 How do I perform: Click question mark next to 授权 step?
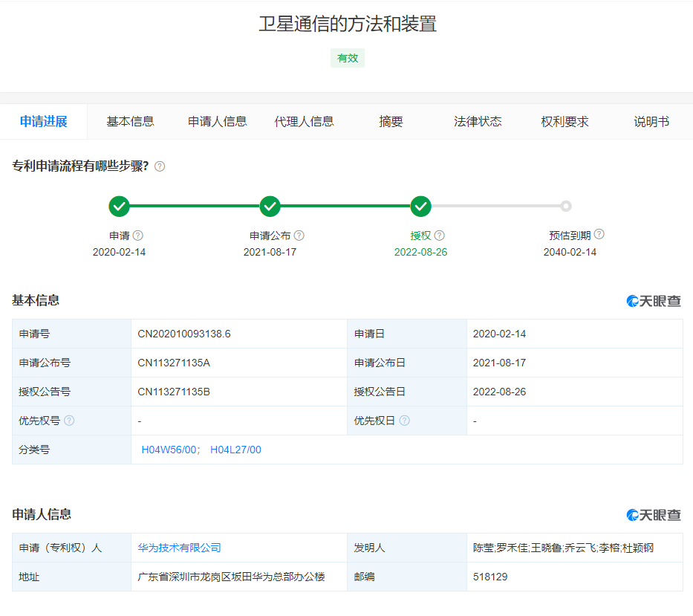click(x=440, y=236)
